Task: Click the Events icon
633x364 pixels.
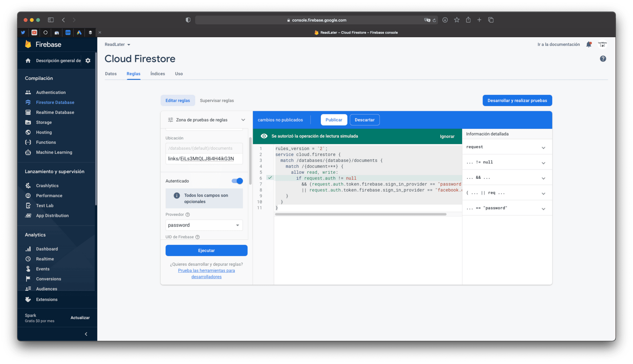Action: click(x=28, y=269)
